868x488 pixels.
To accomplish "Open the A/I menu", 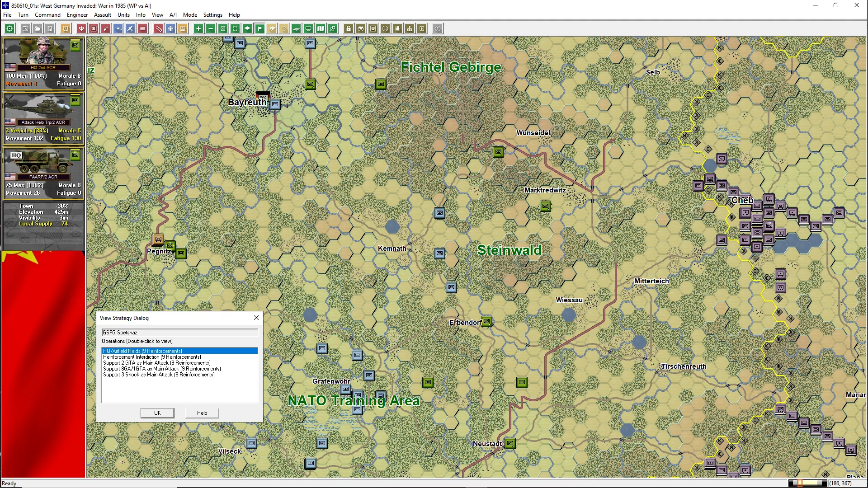I will point(173,14).
